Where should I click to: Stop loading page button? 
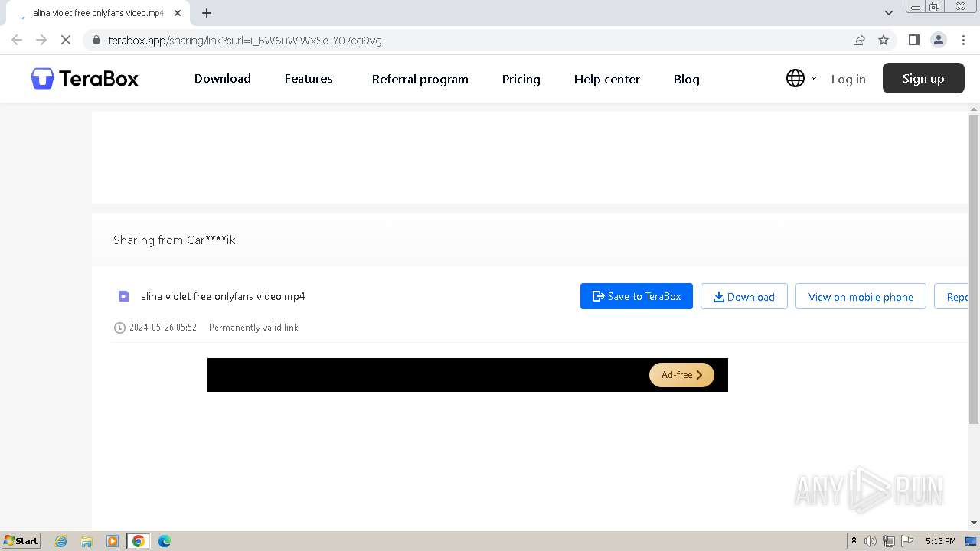tap(66, 40)
